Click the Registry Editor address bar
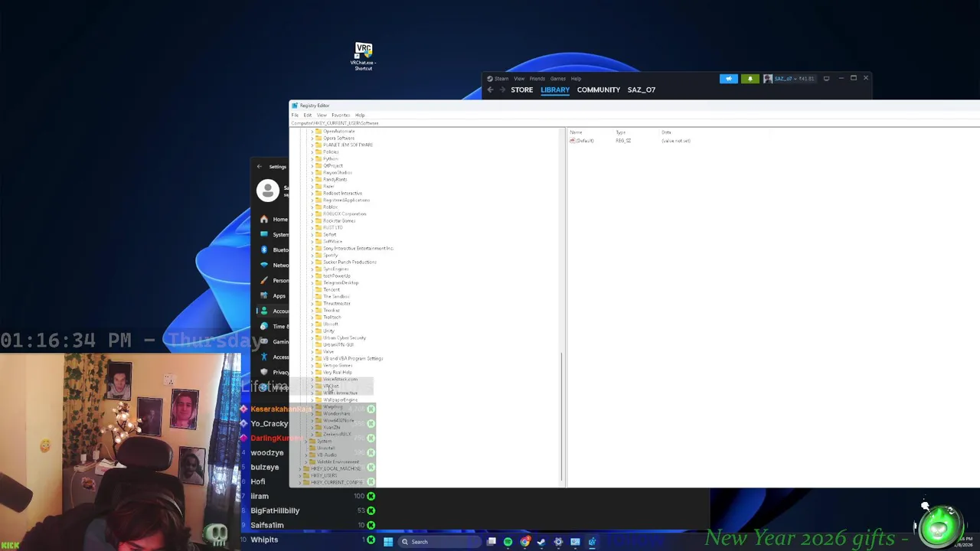Screen dimensions: 980x551 coord(634,123)
